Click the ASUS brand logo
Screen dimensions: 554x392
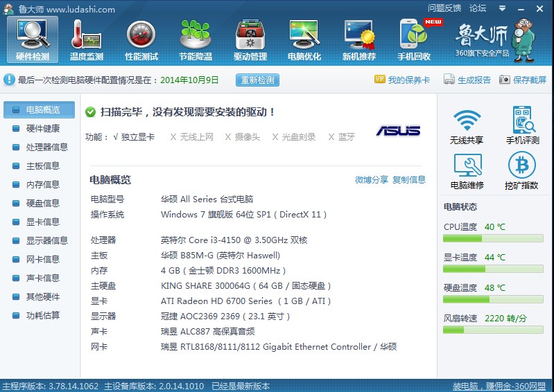[x=398, y=131]
